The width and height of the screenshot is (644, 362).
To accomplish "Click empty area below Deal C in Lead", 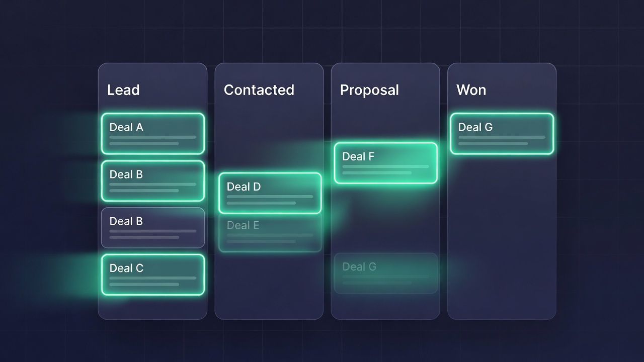I will 152,307.
